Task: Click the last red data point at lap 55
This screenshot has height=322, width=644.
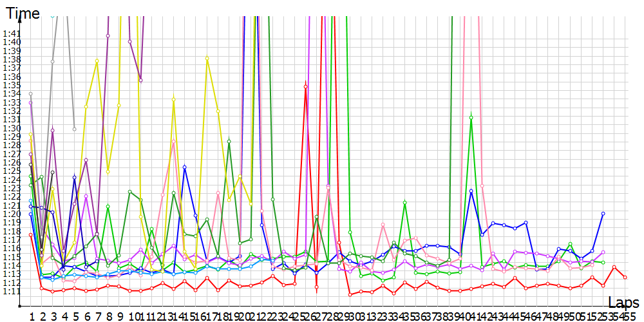Action: [625, 277]
